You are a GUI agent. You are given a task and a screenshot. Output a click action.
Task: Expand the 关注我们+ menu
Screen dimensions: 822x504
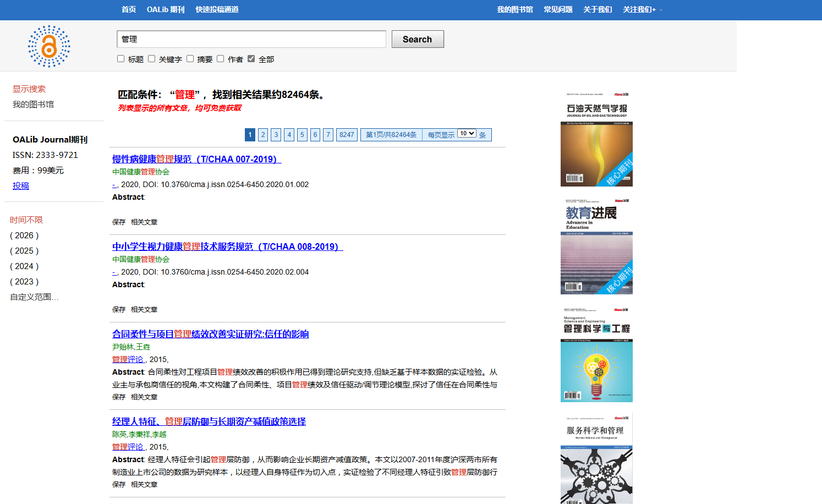click(x=642, y=10)
